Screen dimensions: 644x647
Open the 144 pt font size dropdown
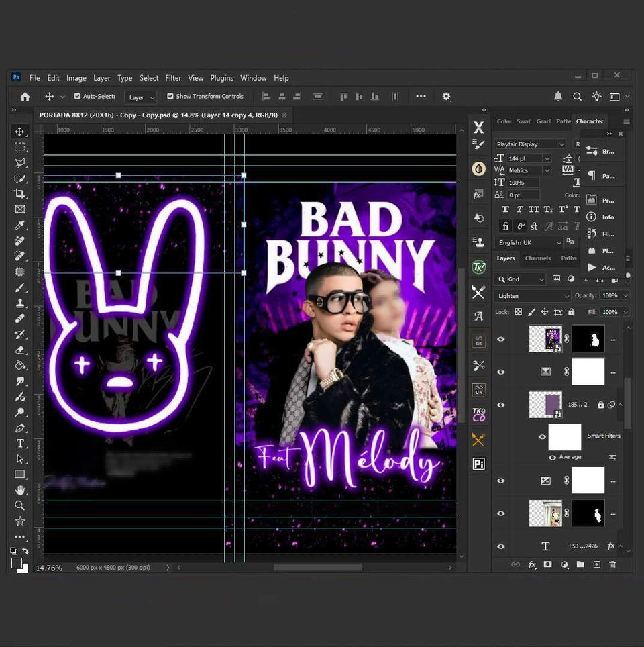point(547,159)
